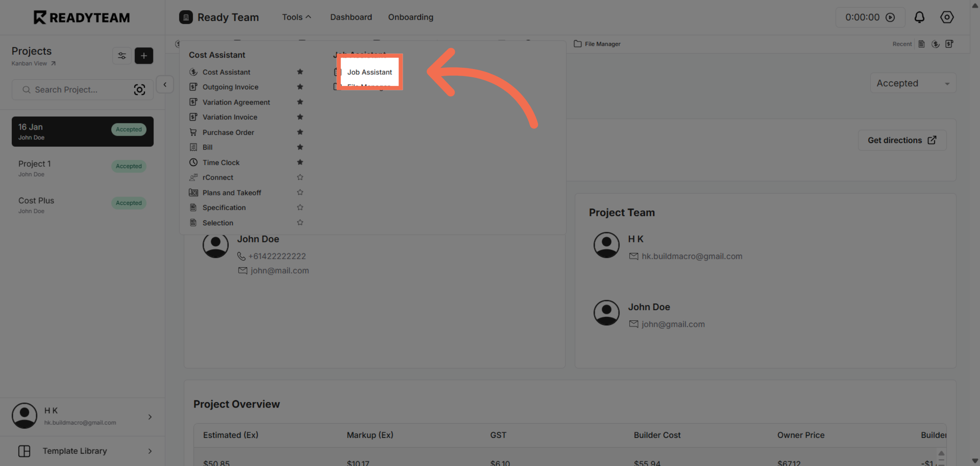Collapse the Projects sidebar with the chevron

tap(165, 84)
